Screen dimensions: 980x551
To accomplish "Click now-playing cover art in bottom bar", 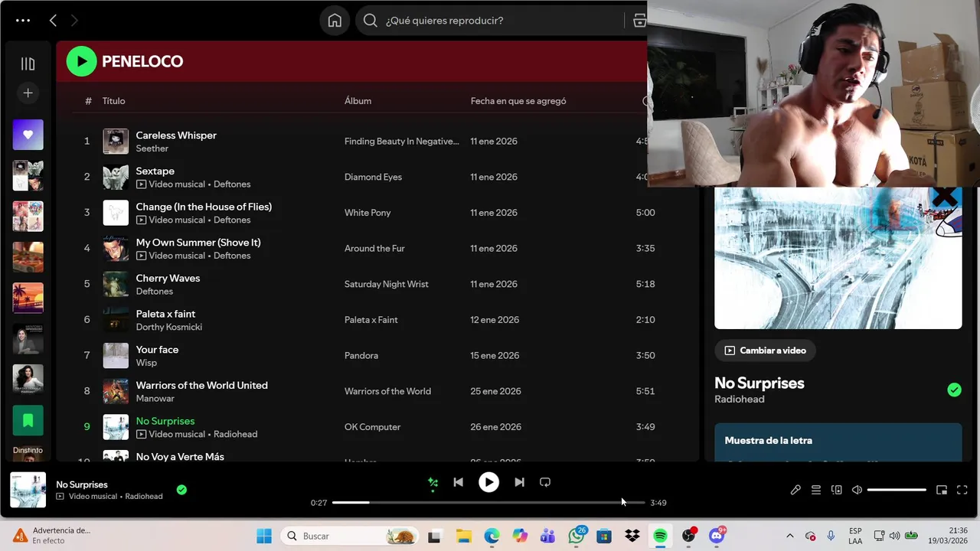I will coord(28,490).
